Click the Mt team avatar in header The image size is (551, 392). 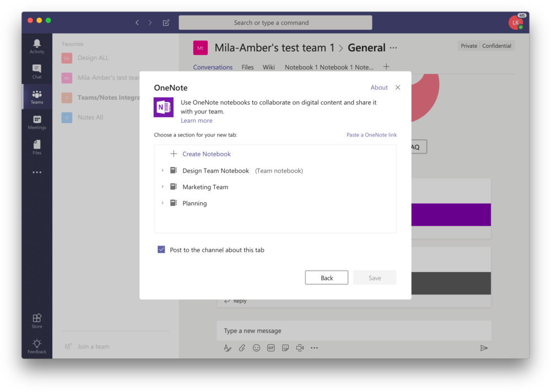pyautogui.click(x=201, y=48)
